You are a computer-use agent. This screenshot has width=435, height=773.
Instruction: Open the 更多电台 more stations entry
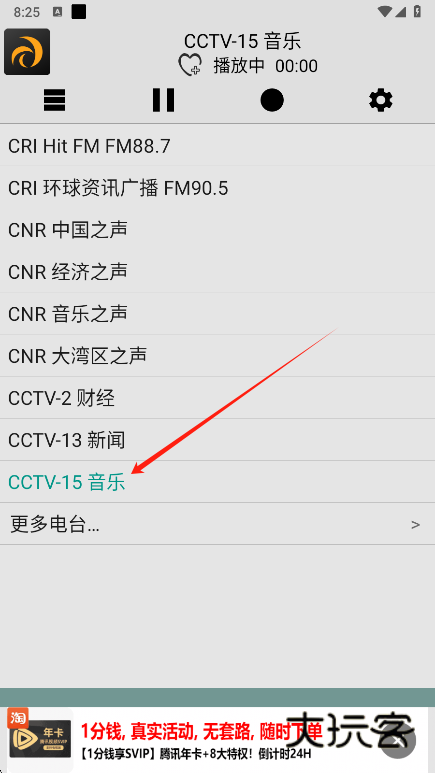pos(218,524)
